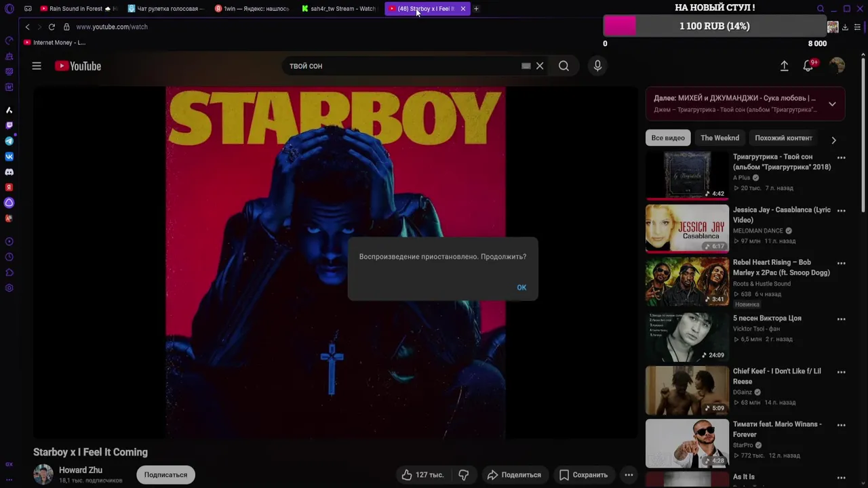Open options menu for Jessica Jay video

point(841,211)
